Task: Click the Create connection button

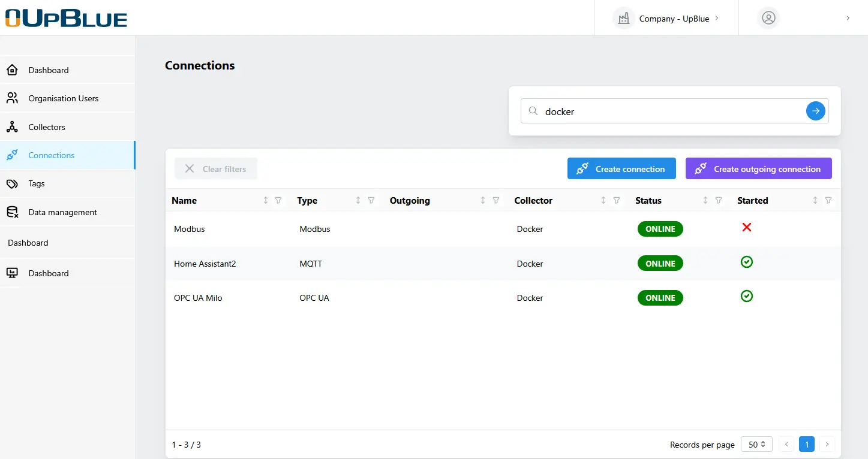Action: click(621, 169)
